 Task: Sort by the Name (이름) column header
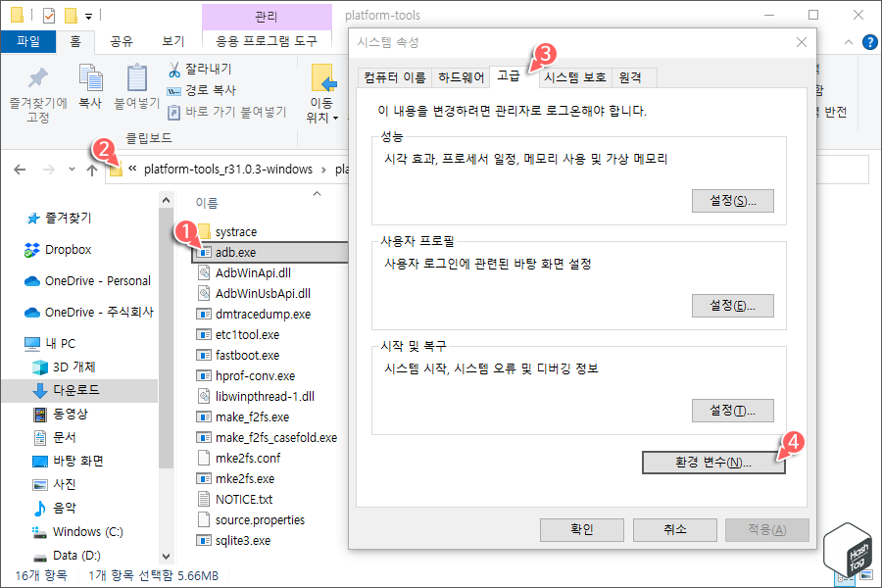click(x=207, y=203)
